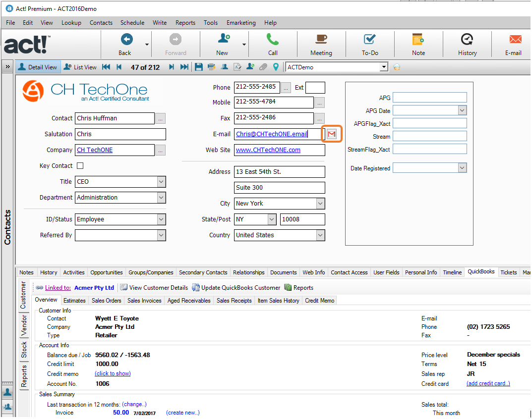Screen dimensions: 532x419
Task: Click into the Salutation field
Action: tap(120, 134)
